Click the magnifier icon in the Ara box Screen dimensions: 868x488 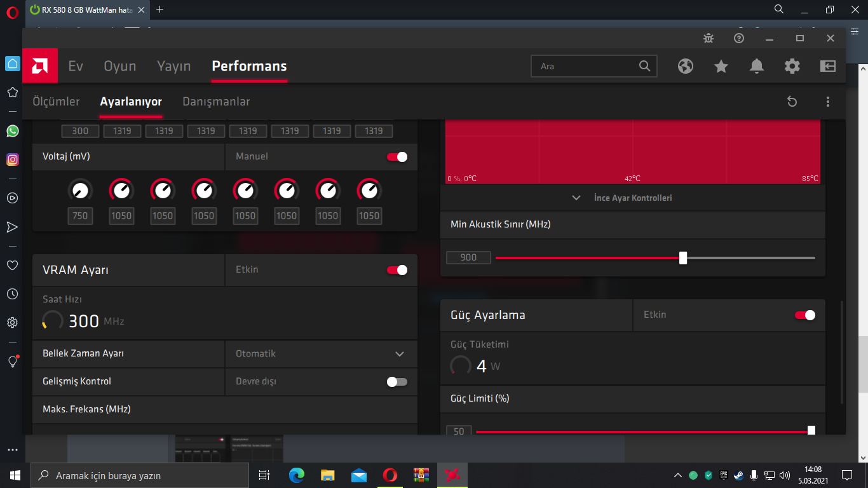644,66
